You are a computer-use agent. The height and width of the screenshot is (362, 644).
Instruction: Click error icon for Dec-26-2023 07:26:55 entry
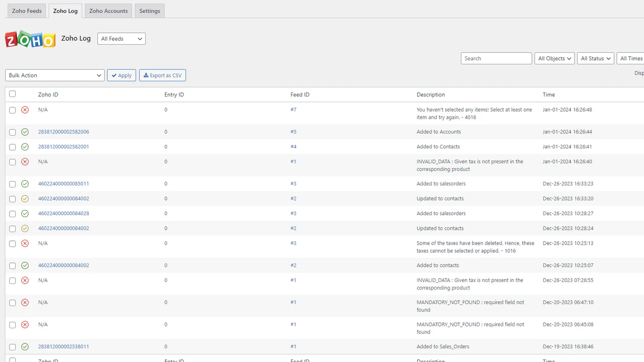click(25, 280)
